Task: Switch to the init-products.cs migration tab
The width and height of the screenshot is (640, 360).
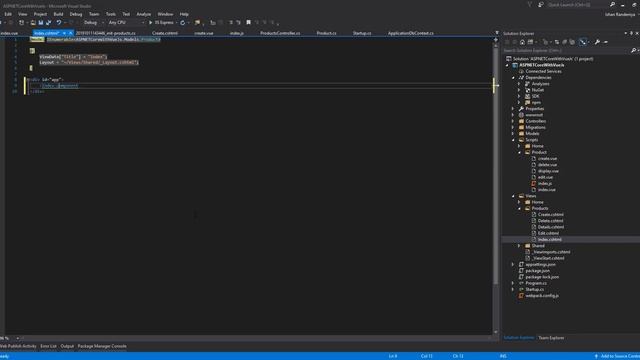Action: pos(106,33)
